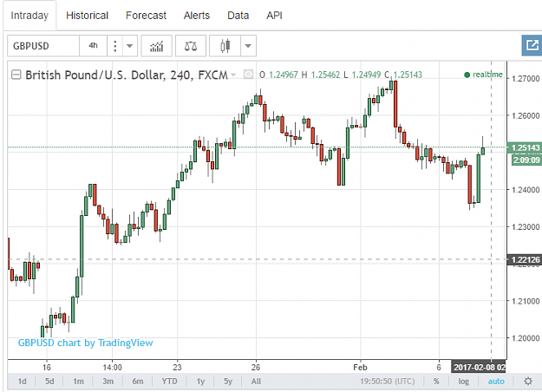Click the 19:50:50 (UTC) timezone clock

point(387,382)
